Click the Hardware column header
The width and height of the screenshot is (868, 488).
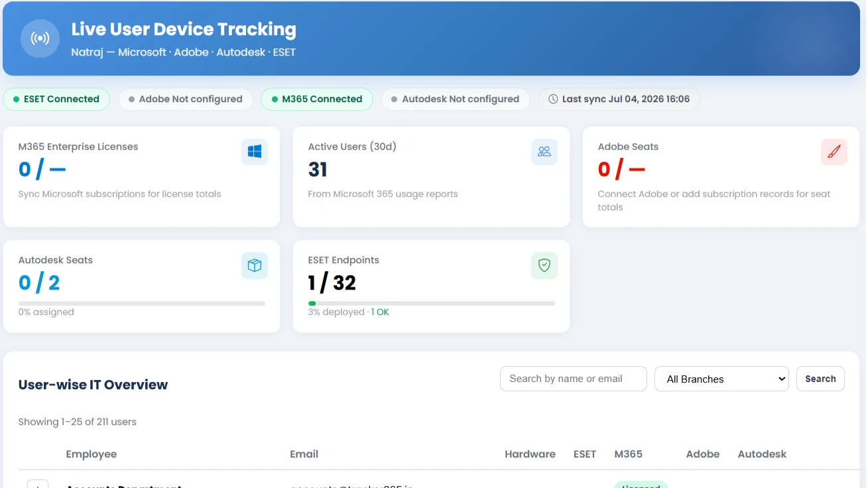click(x=530, y=454)
